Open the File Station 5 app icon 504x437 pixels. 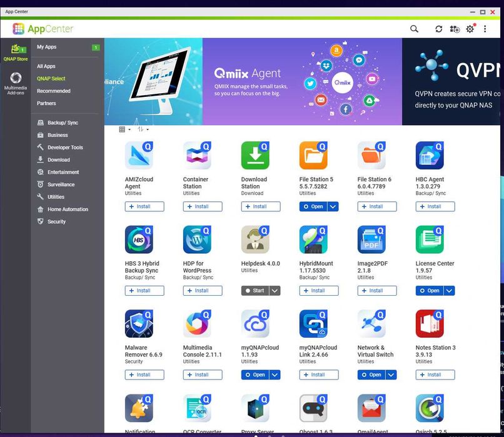313,155
